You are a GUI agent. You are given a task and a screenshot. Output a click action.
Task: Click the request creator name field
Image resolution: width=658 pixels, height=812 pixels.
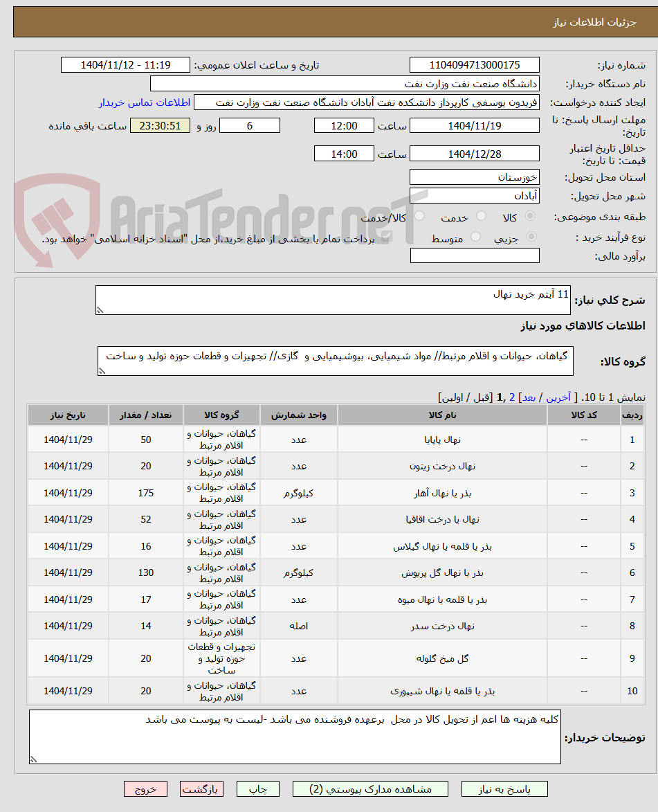pyautogui.click(x=367, y=102)
